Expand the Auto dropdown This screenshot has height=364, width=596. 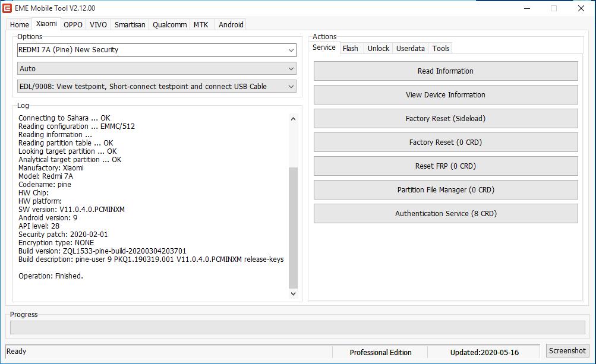coord(157,69)
